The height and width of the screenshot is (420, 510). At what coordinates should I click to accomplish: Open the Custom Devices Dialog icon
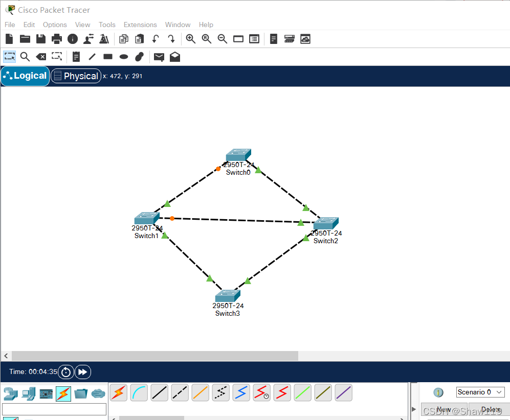[x=254, y=39]
